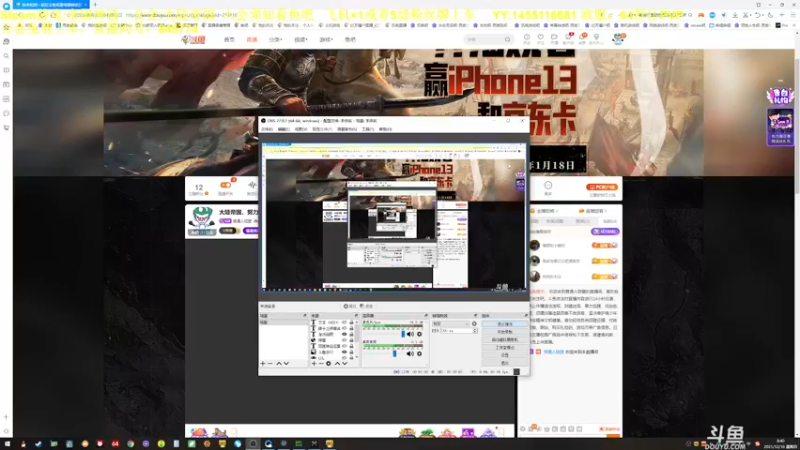800x450 pixels.
Task: Click the search magnifier in Douyu header
Action: 507,39
